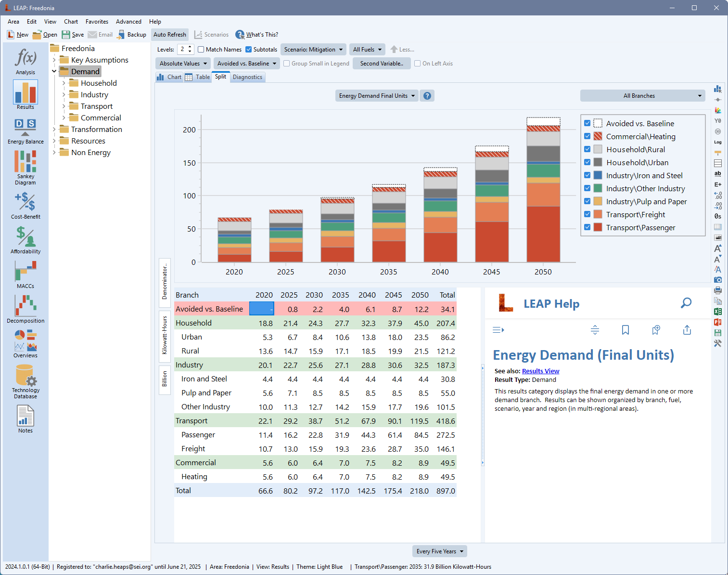Image resolution: width=728 pixels, height=575 pixels.
Task: Click the print icon in right toolbar
Action: (718, 290)
